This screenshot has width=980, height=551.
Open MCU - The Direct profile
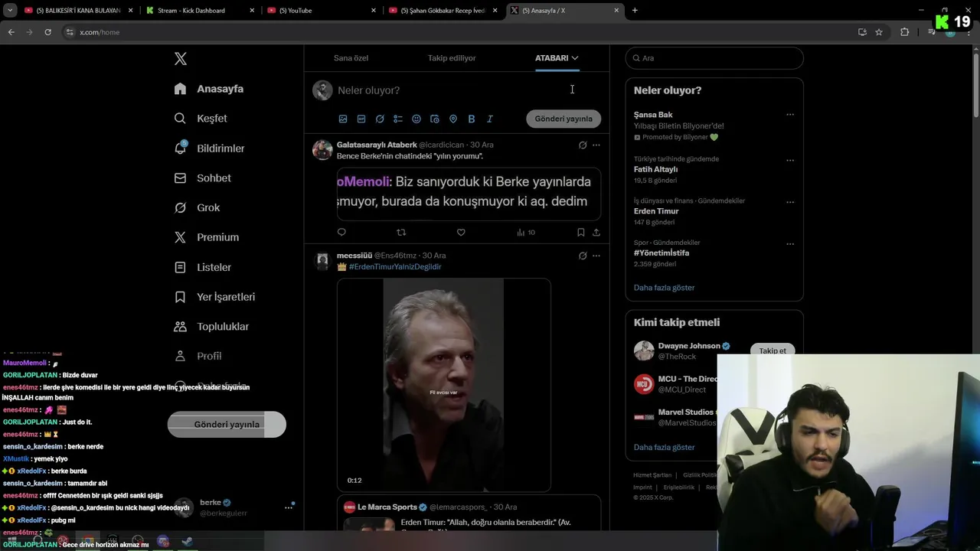point(688,379)
